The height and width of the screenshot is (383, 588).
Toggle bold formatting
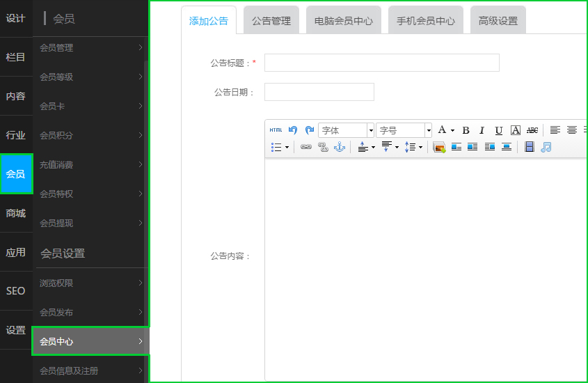[466, 130]
